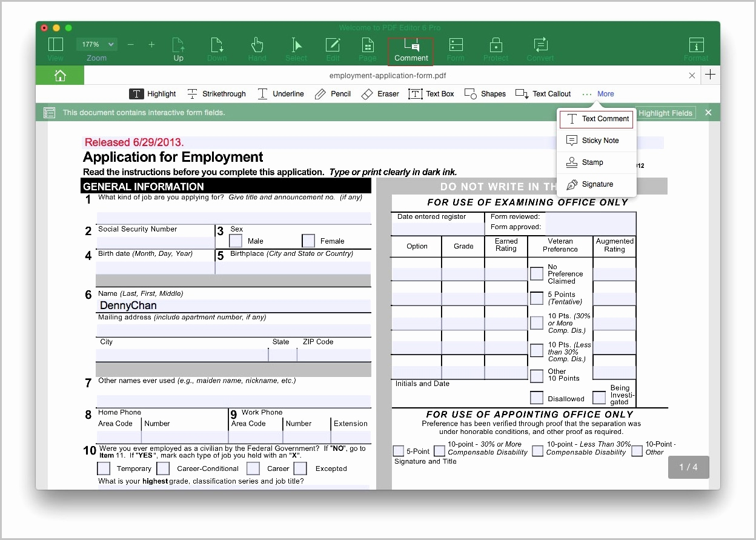The width and height of the screenshot is (756, 540).
Task: Choose Sticky Note from the menu
Action: click(x=596, y=140)
